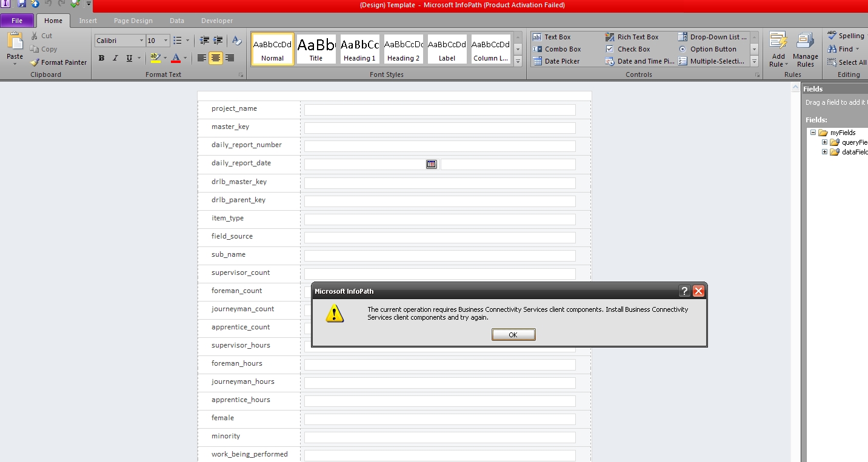The image size is (868, 462).
Task: Open the font size dropdown
Action: 165,41
